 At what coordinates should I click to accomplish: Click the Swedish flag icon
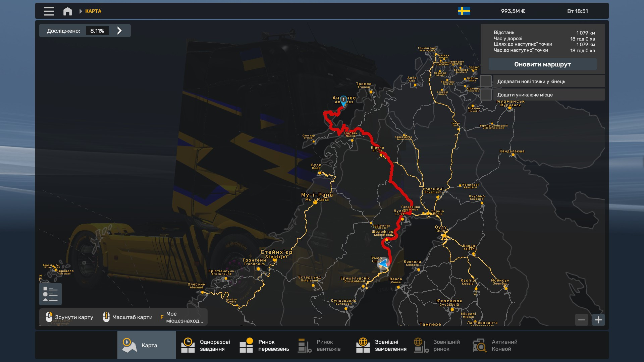pos(464,11)
